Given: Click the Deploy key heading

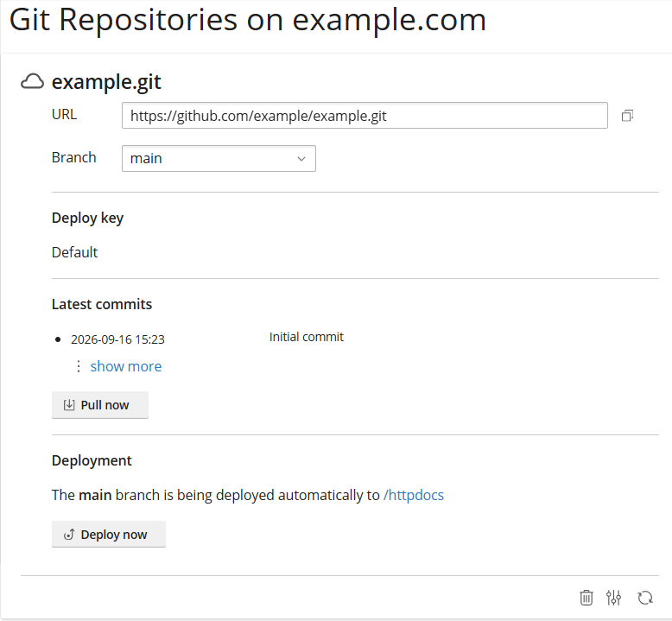Looking at the screenshot, I should (87, 219).
